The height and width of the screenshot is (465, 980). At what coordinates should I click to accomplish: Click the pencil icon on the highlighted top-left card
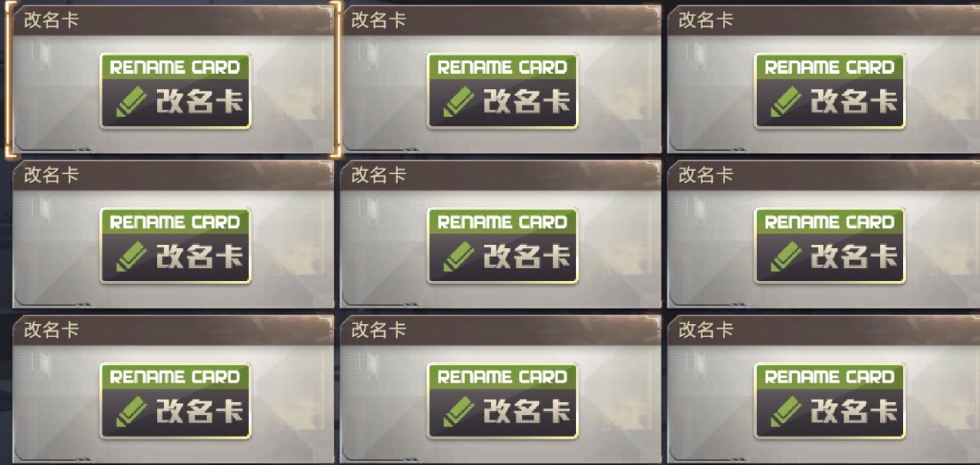[x=131, y=102]
